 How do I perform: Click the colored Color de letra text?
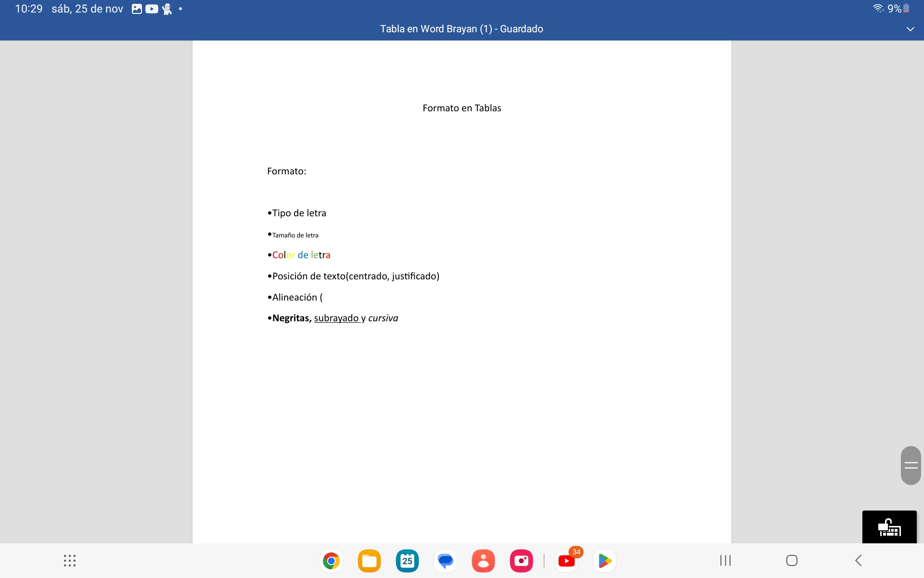301,255
